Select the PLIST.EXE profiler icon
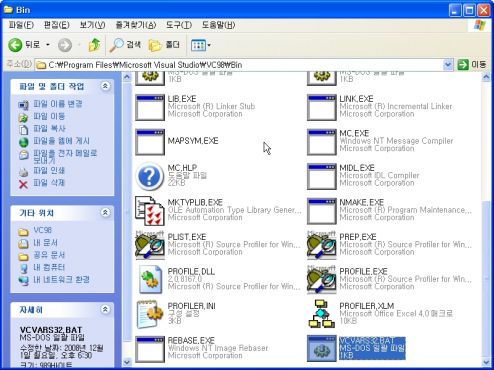 [x=150, y=245]
